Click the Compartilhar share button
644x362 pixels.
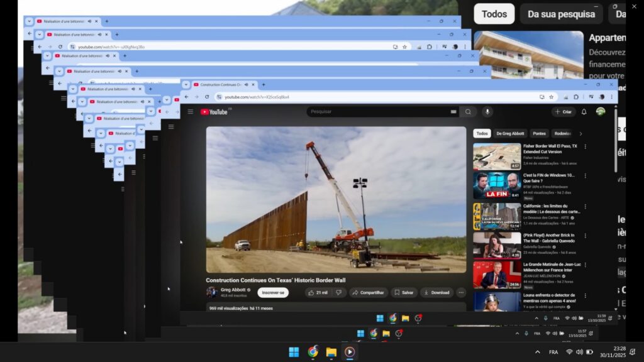[x=369, y=292]
